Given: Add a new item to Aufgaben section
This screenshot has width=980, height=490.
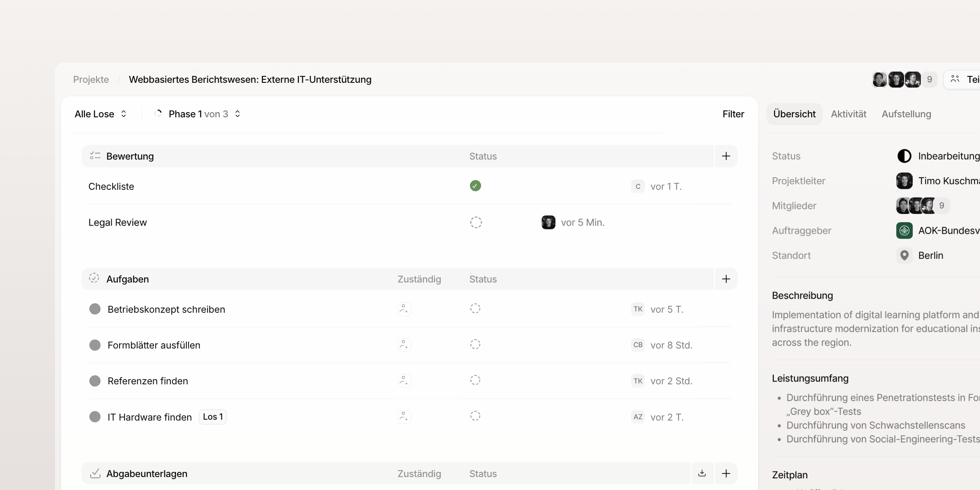Looking at the screenshot, I should point(726,279).
